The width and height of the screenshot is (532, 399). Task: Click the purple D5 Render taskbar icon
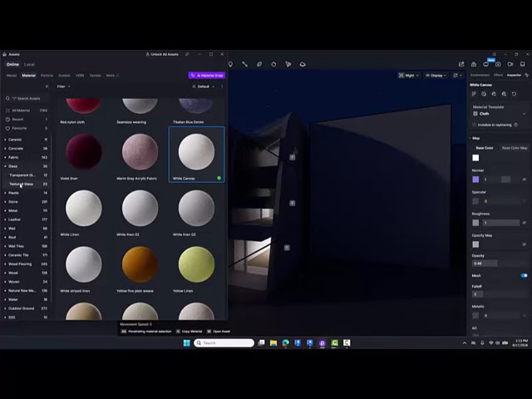click(x=322, y=343)
